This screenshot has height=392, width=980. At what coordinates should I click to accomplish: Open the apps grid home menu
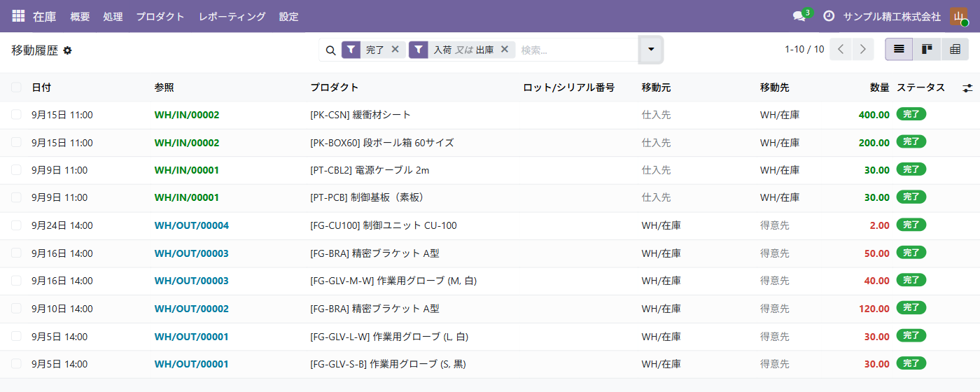pos(18,16)
